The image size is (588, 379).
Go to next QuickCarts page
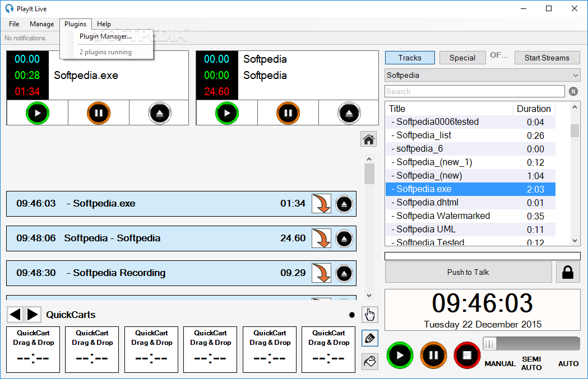click(x=33, y=314)
